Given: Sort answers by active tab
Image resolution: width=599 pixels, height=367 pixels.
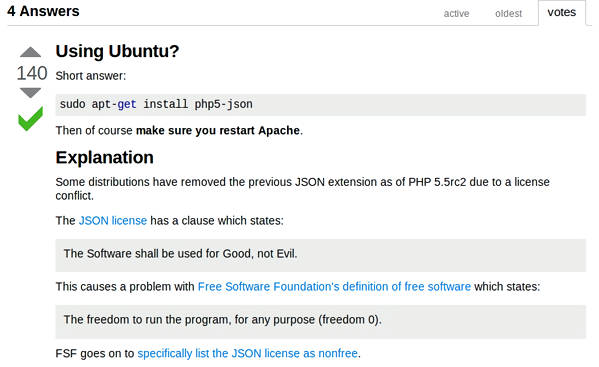Looking at the screenshot, I should [456, 14].
